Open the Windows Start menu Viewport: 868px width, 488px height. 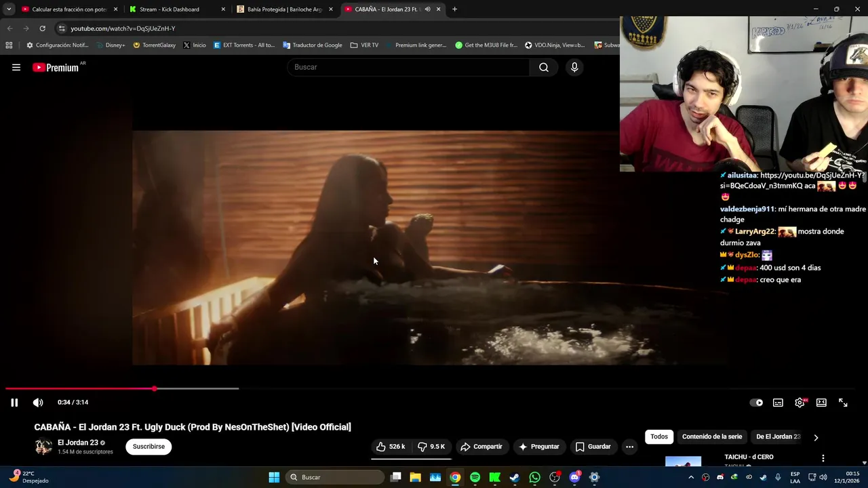tap(274, 477)
